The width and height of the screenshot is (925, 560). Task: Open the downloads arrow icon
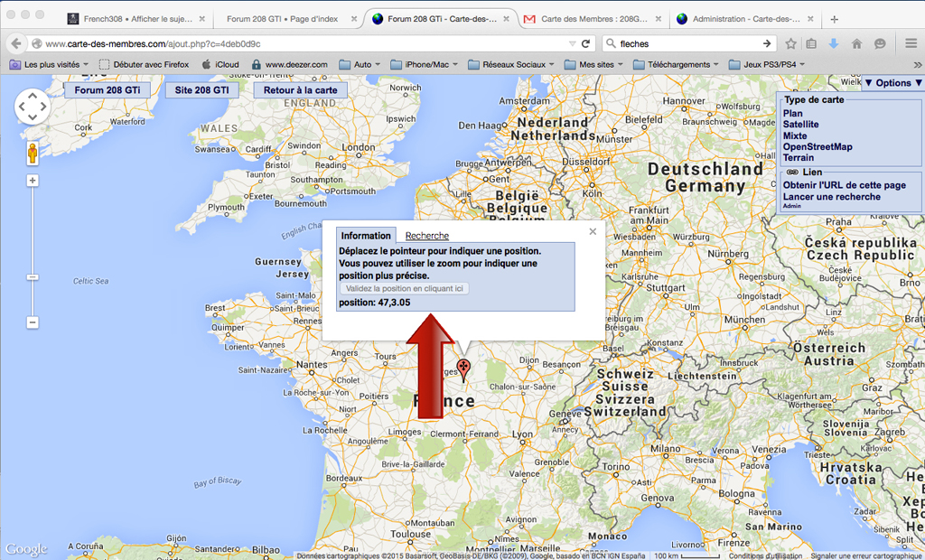(834, 43)
